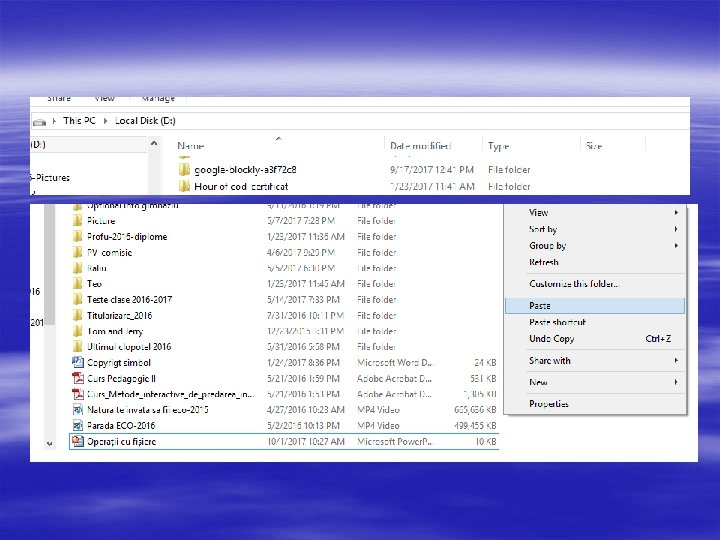Click This PC in the address bar
This screenshot has width=720, height=540.
79,121
